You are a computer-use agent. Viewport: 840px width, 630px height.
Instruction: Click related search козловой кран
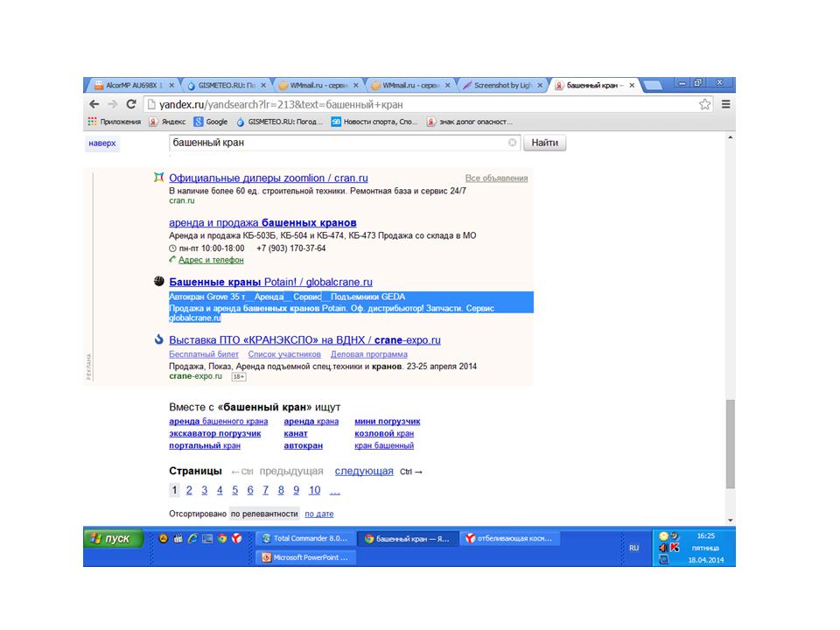384,433
